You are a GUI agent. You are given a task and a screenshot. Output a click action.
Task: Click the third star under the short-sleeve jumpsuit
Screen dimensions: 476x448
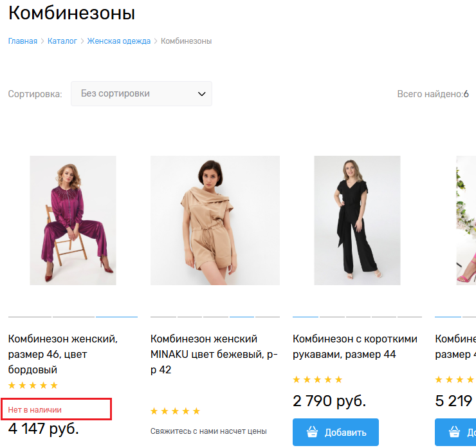coord(318,380)
